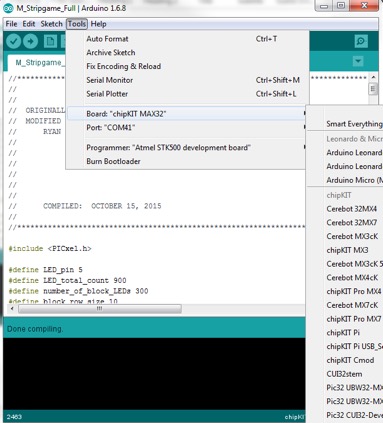Minimize the Arduino window
This screenshot has width=383, height=423.
click(324, 6)
